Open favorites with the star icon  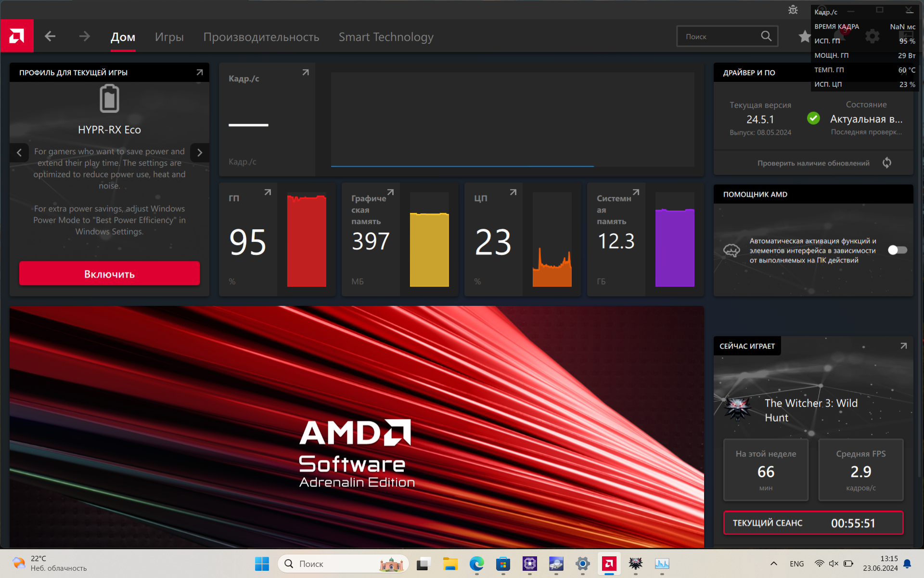click(804, 36)
